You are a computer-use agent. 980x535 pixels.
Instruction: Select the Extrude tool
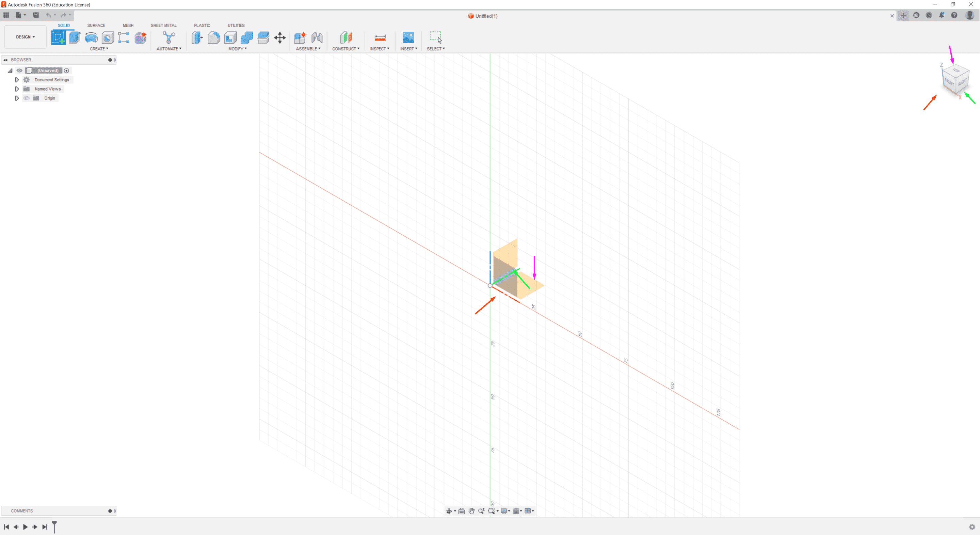point(75,38)
